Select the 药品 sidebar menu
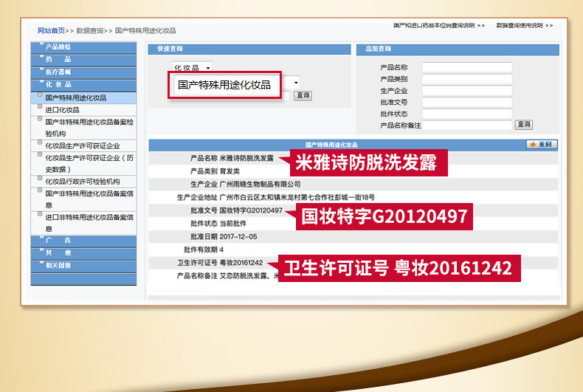 (x=83, y=60)
